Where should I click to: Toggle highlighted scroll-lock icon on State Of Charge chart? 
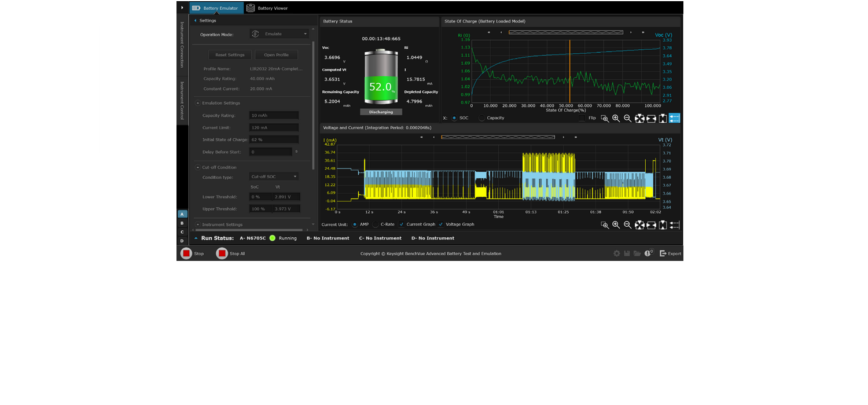point(674,118)
